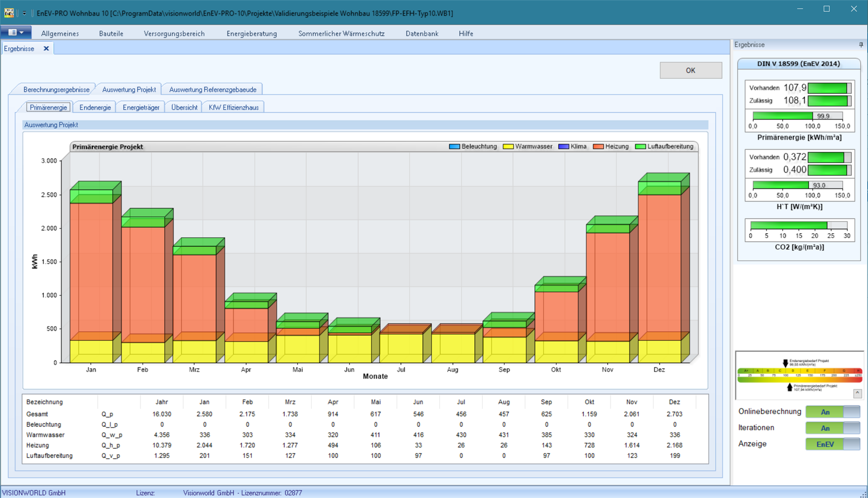Confirm results with the OK button
The image size is (868, 498).
tap(690, 70)
